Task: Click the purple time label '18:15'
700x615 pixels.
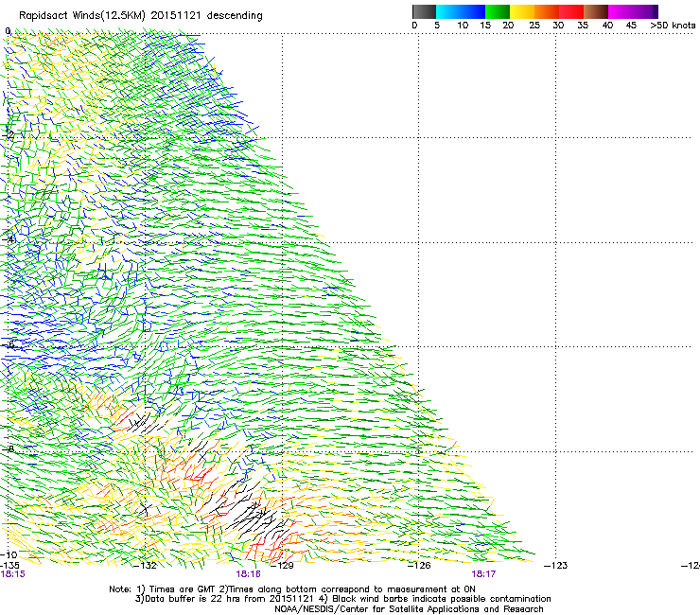Action: click(13, 574)
